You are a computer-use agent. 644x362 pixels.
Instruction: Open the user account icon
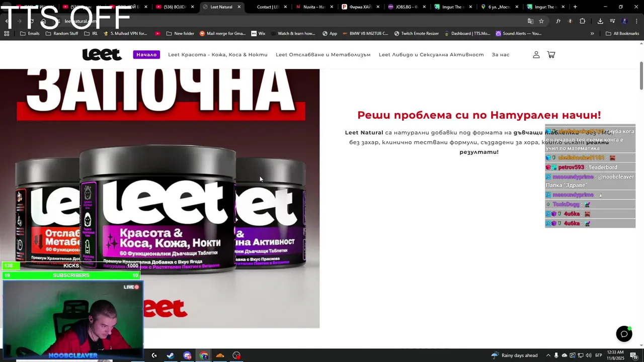tap(536, 54)
